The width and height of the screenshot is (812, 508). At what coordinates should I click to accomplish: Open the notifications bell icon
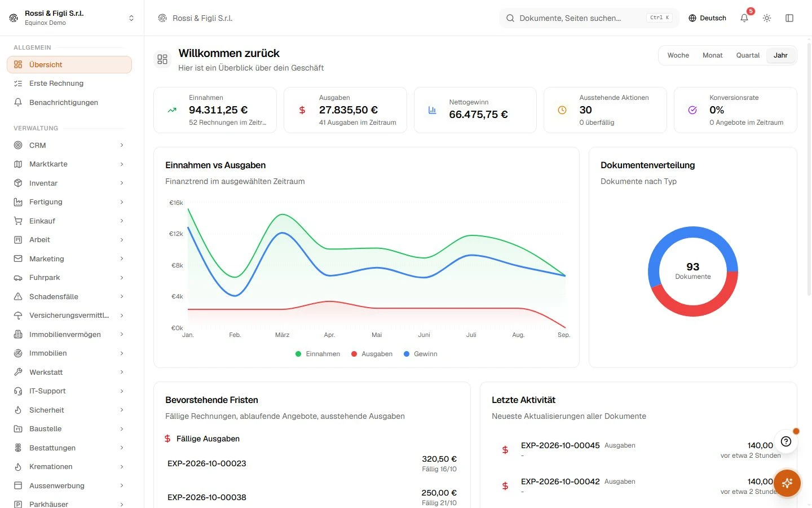pos(744,18)
